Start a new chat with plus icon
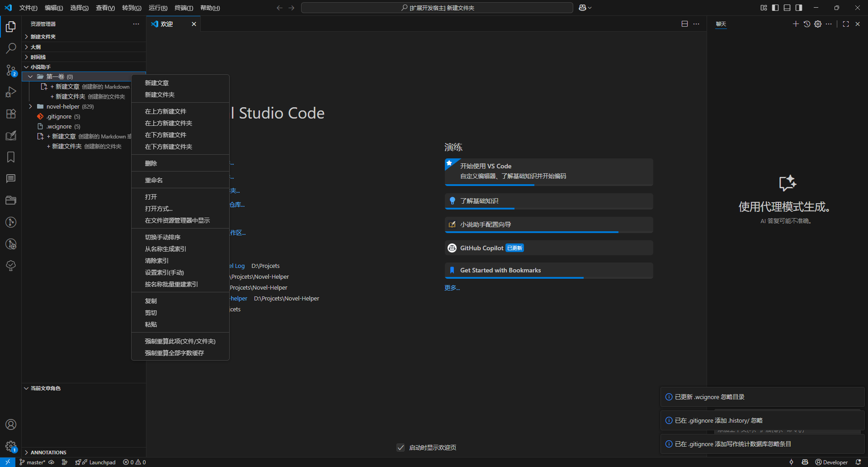868x467 pixels. tap(796, 24)
